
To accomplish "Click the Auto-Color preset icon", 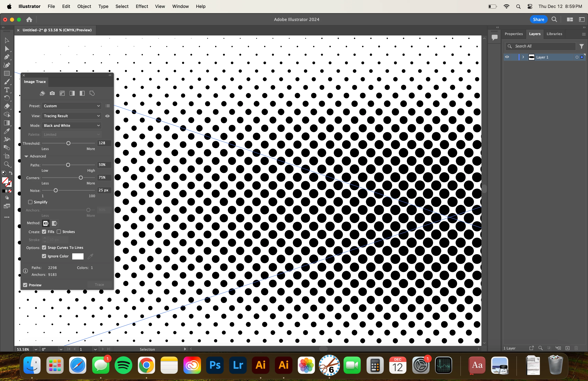I will (42, 93).
